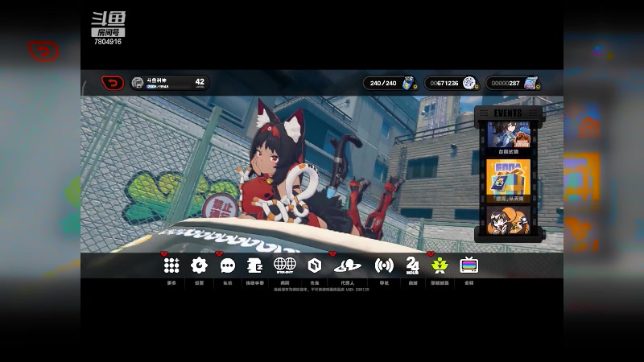Click the Polychrome film icon
644x362 pixels.
(x=530, y=83)
